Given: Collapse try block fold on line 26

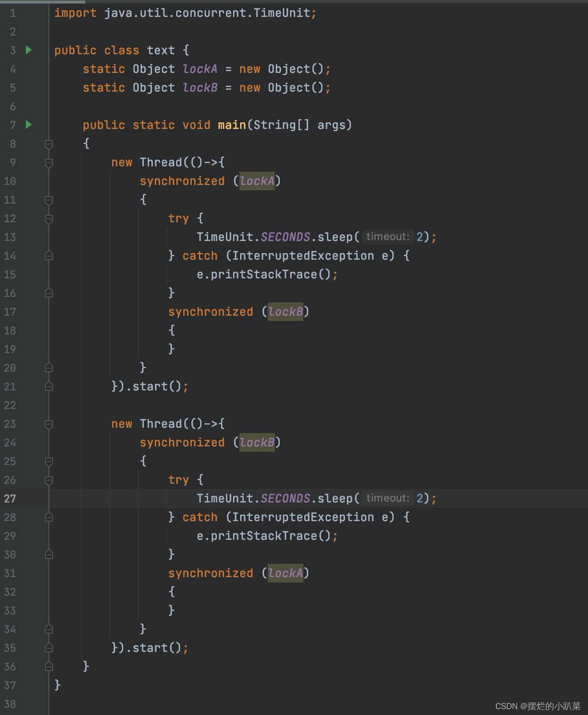Looking at the screenshot, I should (49, 480).
